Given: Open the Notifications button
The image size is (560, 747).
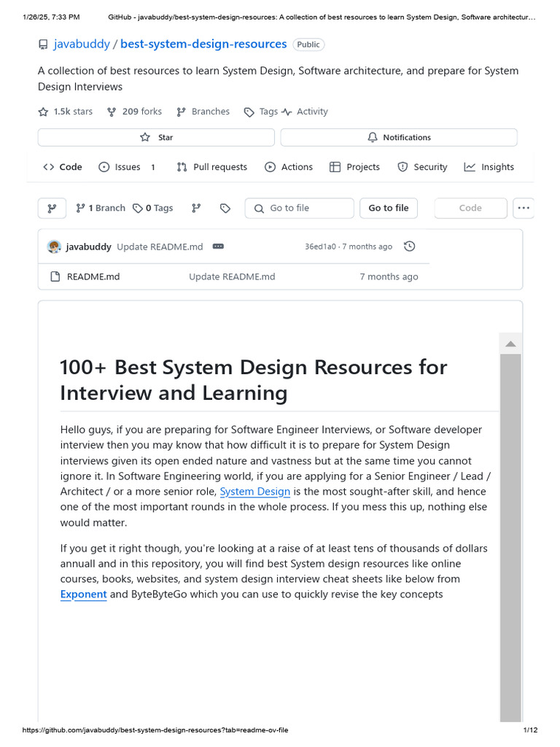Looking at the screenshot, I should tap(399, 137).
